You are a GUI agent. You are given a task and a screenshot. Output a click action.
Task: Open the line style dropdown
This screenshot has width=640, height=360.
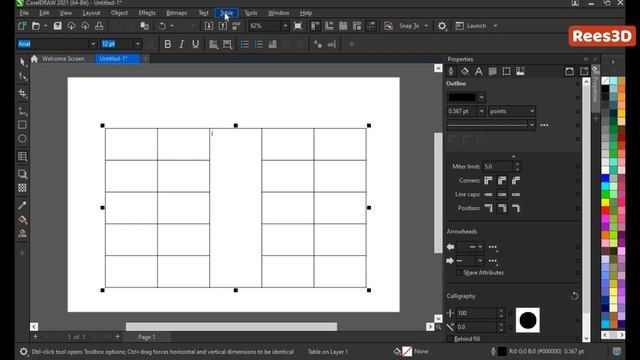pos(531,125)
